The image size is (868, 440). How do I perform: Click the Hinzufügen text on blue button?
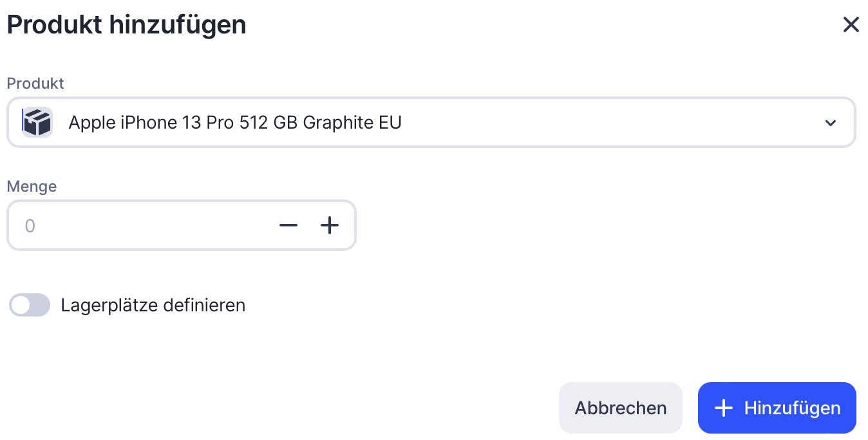[x=792, y=408]
